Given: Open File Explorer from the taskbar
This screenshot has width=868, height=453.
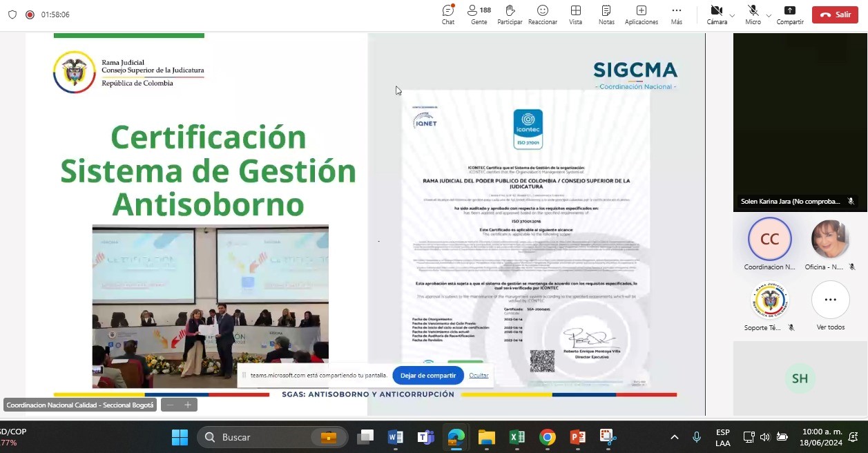Looking at the screenshot, I should [487, 437].
